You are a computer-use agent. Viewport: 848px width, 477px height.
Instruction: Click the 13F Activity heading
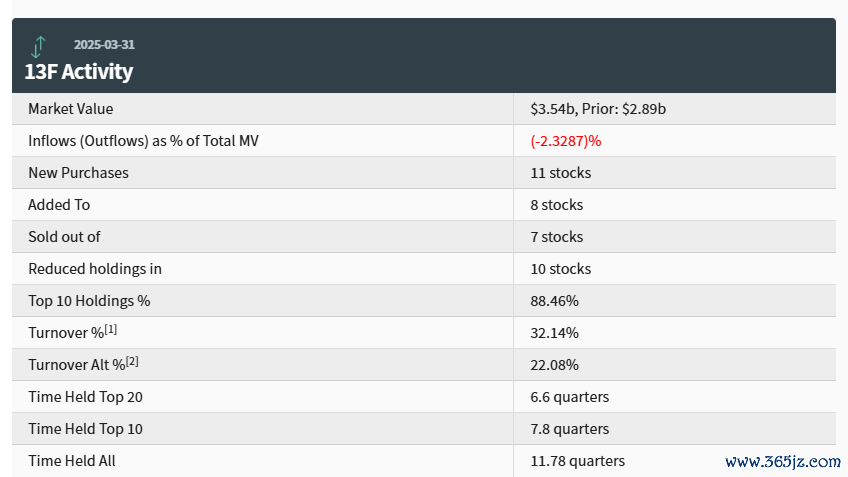click(x=78, y=71)
